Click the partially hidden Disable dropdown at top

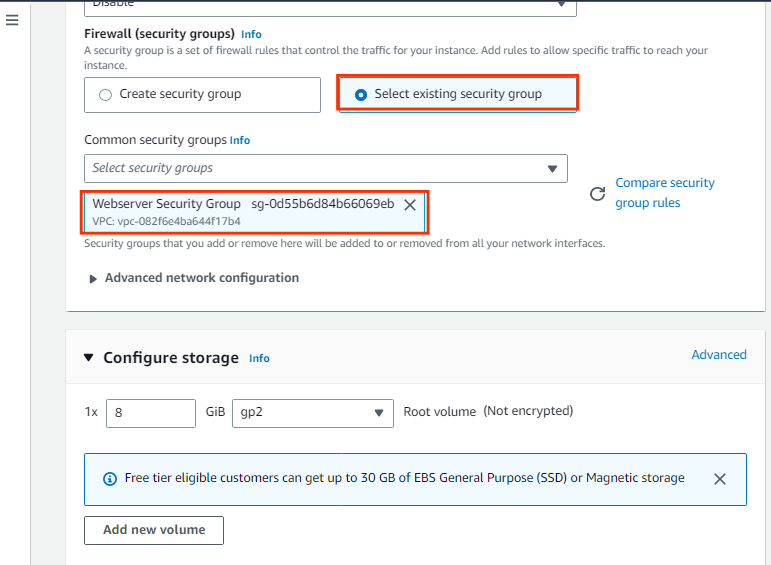330,7
